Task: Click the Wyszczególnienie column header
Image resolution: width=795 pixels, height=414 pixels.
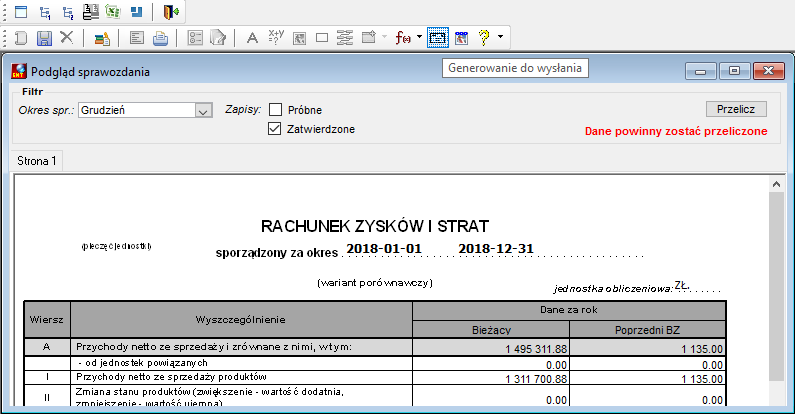Action: click(x=241, y=320)
